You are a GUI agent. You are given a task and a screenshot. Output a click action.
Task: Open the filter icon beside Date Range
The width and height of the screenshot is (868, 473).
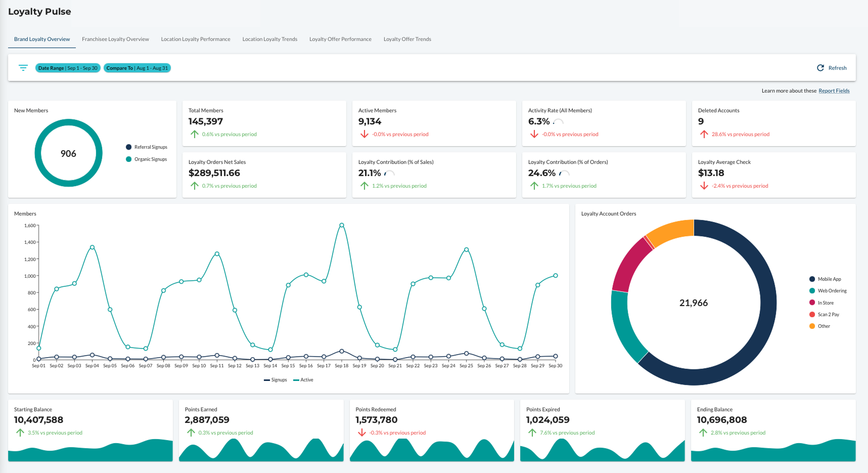click(23, 68)
